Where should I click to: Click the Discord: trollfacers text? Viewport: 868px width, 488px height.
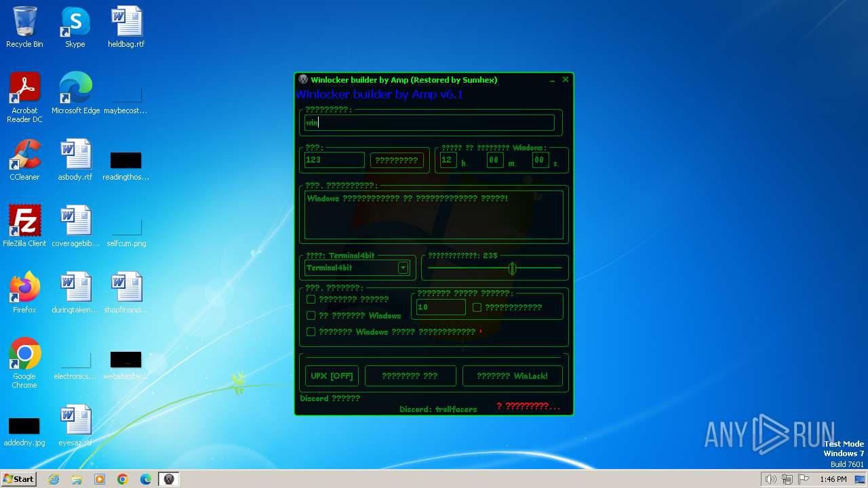[438, 409]
